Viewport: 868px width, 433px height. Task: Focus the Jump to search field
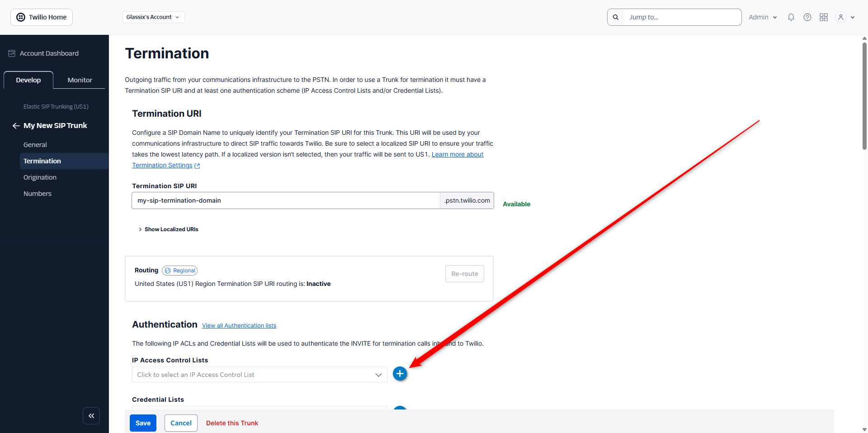[x=682, y=17]
